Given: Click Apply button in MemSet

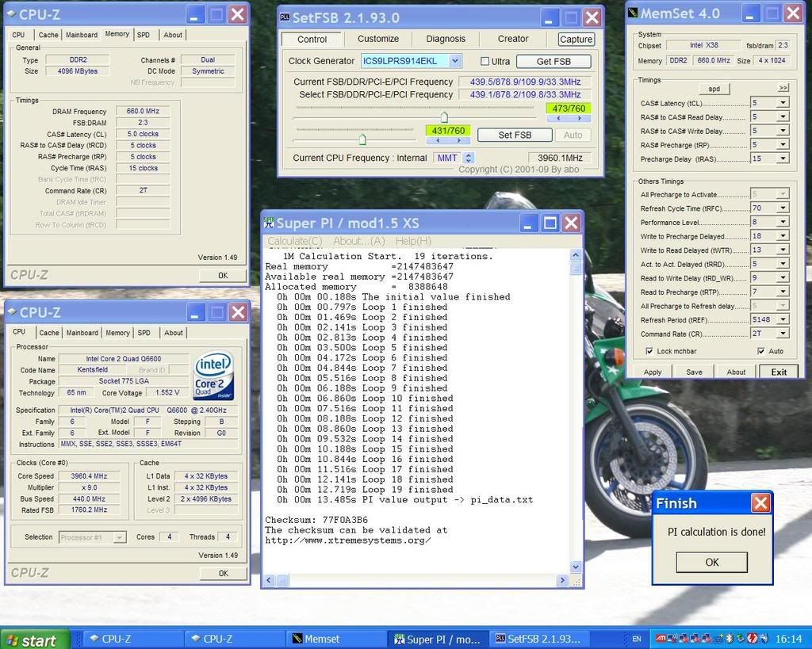Looking at the screenshot, I should coord(653,372).
